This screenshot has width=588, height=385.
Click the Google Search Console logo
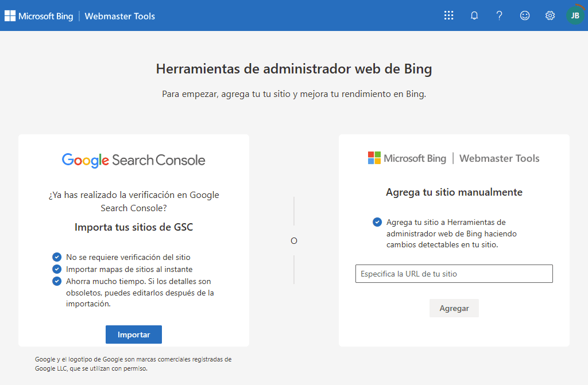click(133, 160)
